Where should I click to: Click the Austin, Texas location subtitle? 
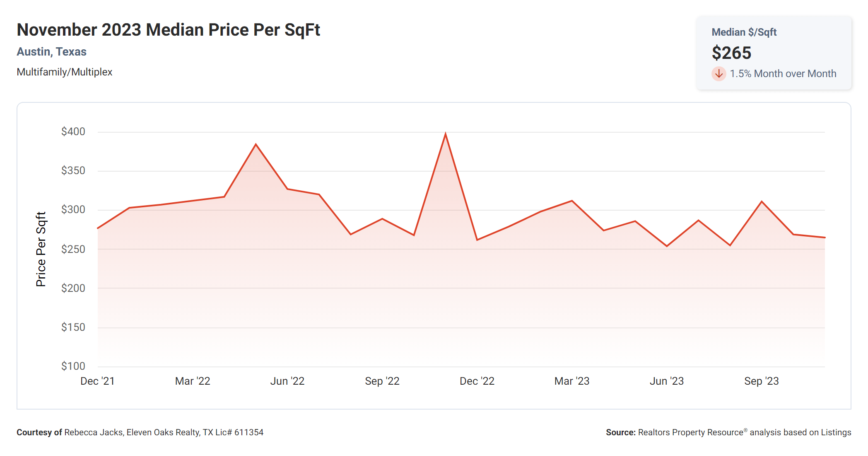(x=51, y=52)
